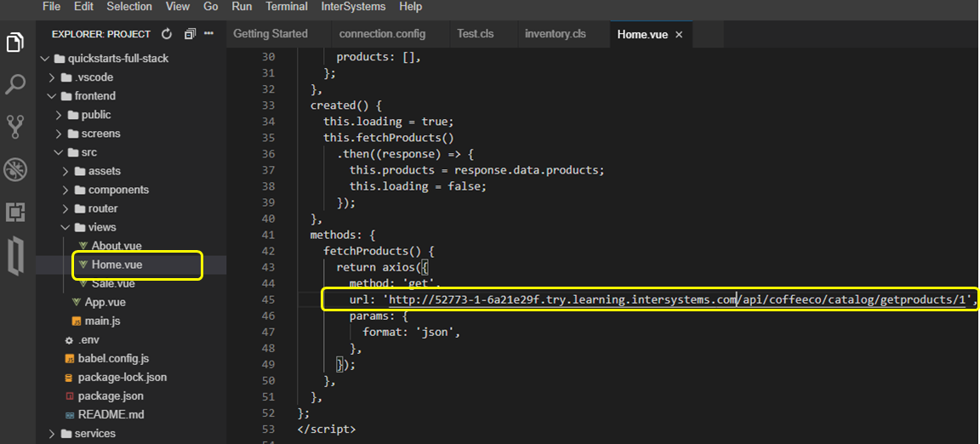Click the JS icon beside main.js
Viewport: 980px width, 444px height.
click(x=77, y=321)
